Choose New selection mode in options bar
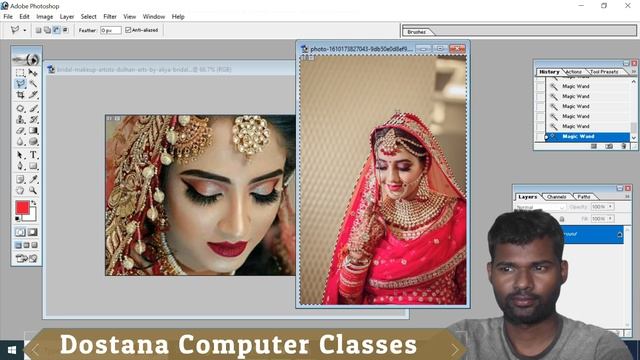The height and width of the screenshot is (360, 640). 38,30
